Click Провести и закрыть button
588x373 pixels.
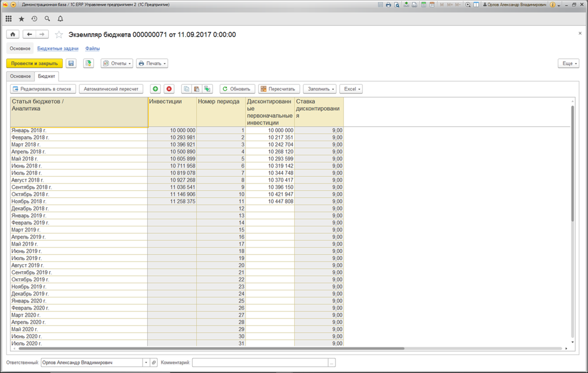[35, 63]
